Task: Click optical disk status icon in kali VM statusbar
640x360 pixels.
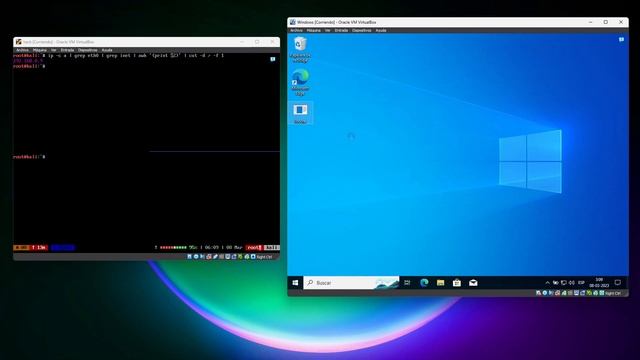Action: coord(196,256)
